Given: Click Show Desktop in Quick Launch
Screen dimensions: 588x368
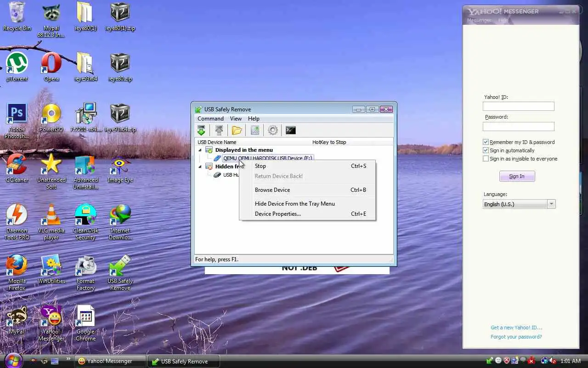Looking at the screenshot, I should pyautogui.click(x=55, y=361).
